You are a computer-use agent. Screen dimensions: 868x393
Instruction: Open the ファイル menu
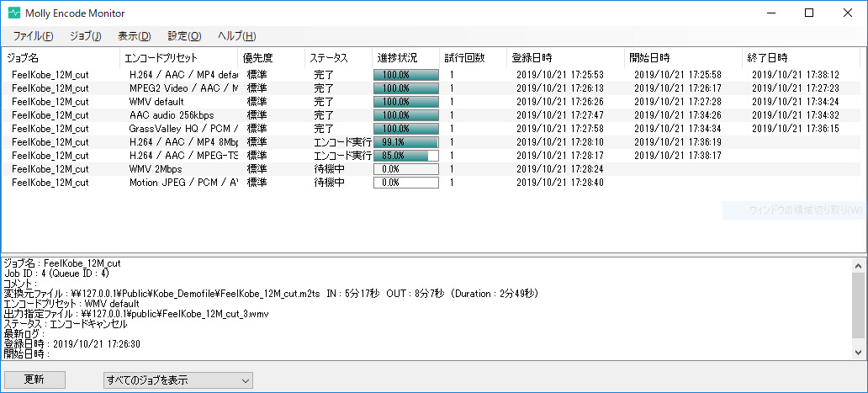33,36
